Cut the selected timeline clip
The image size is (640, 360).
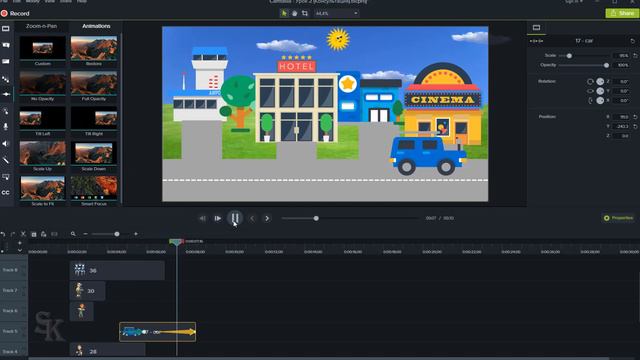(x=23, y=234)
